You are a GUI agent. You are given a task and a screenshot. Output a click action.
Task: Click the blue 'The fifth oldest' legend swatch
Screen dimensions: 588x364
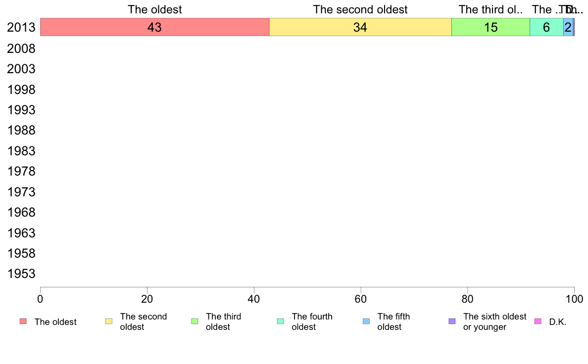(x=366, y=321)
